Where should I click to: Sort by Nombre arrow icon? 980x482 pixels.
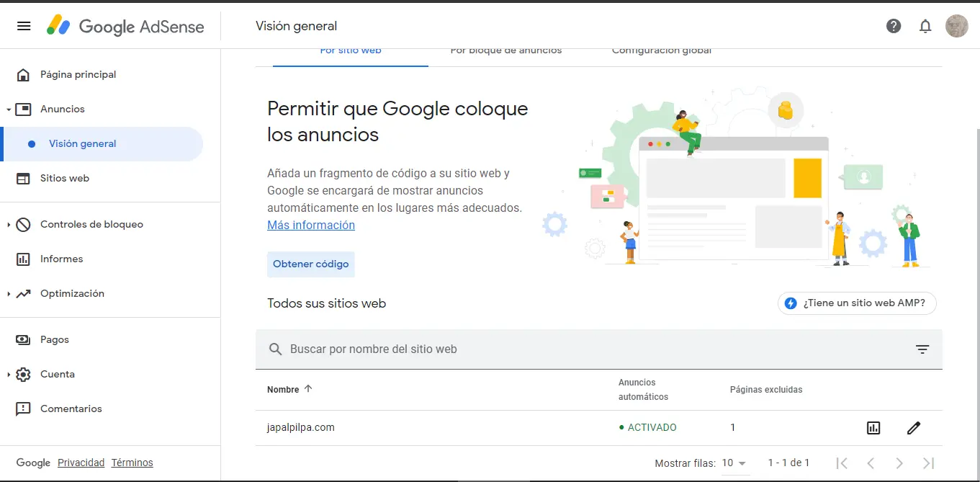click(308, 389)
